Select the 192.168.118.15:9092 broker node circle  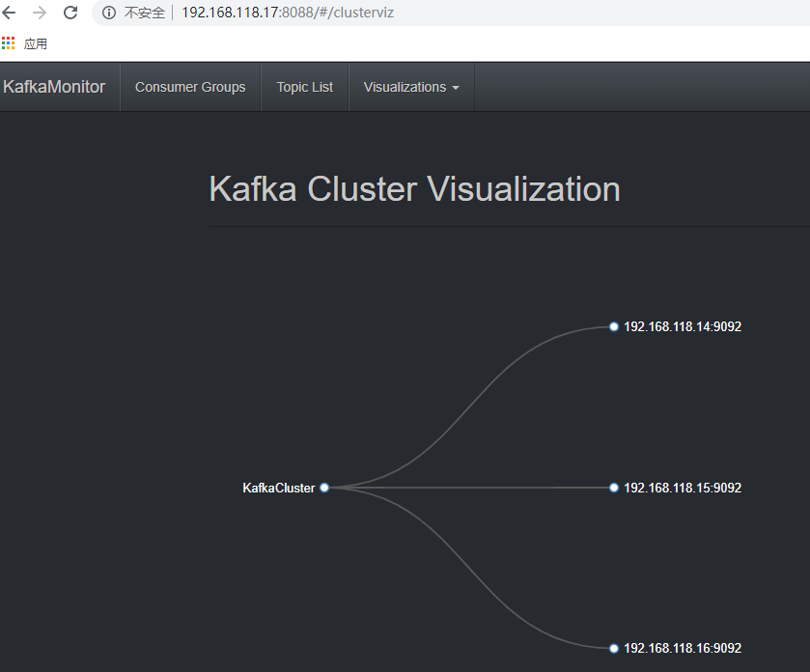click(x=613, y=488)
